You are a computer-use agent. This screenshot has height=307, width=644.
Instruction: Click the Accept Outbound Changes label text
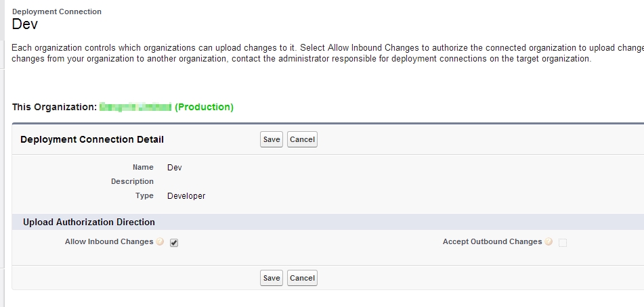492,241
